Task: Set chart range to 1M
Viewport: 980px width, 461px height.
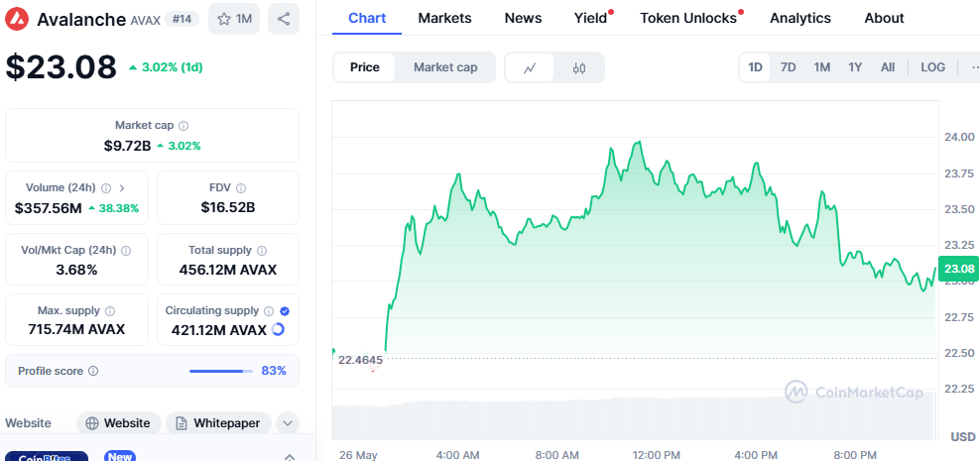Action: [x=822, y=67]
